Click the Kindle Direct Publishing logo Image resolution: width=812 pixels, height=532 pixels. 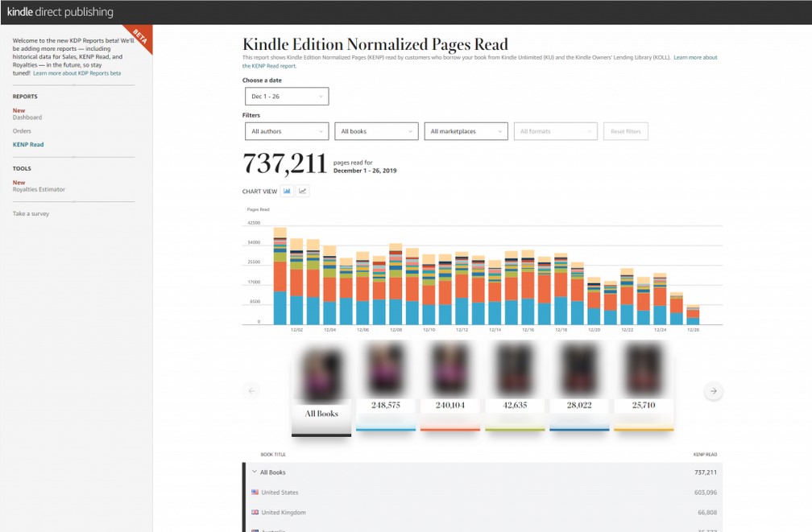pyautogui.click(x=60, y=12)
